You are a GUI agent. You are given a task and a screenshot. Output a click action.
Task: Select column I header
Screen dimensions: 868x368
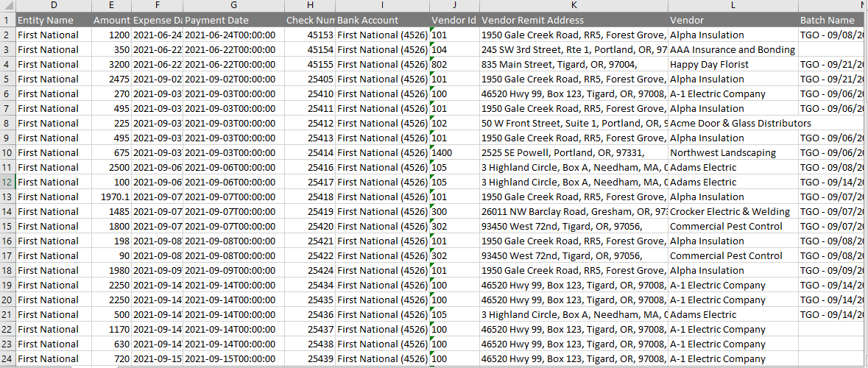pos(383,6)
